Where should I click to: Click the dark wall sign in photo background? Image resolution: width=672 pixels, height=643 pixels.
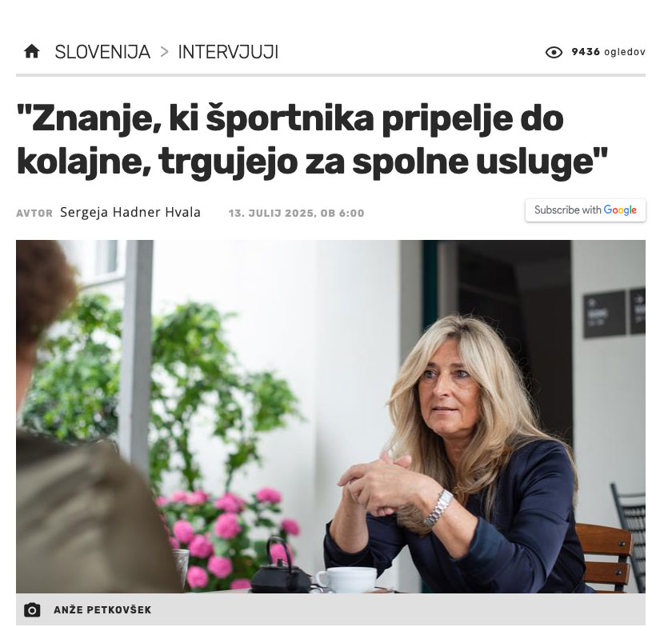point(604,314)
